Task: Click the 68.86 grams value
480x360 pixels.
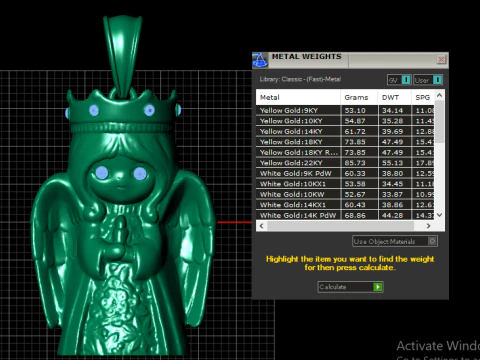Action: 355,215
